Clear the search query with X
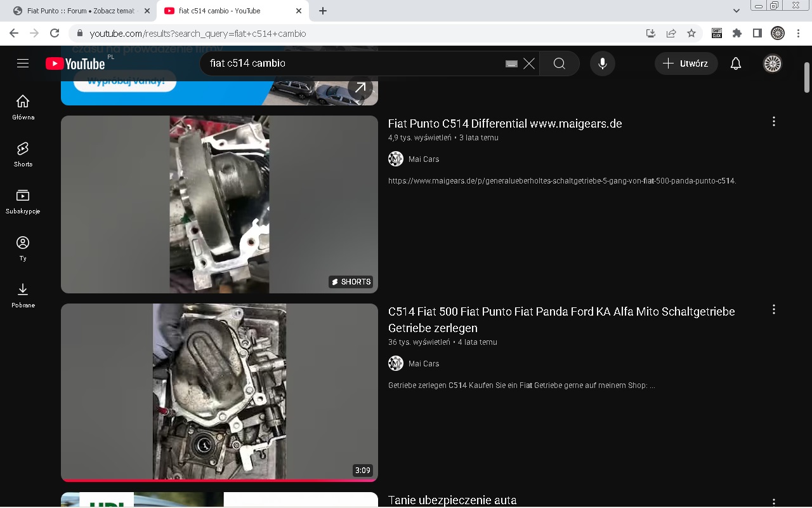812x508 pixels. (529, 63)
